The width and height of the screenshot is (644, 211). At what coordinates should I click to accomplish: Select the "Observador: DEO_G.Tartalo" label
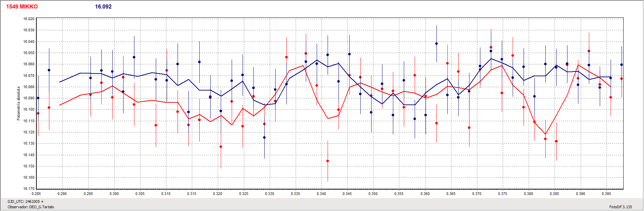coord(31,207)
